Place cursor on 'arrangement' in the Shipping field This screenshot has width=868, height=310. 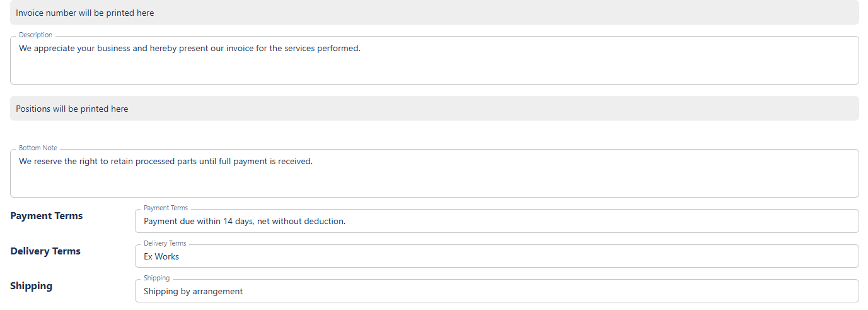pyautogui.click(x=217, y=292)
